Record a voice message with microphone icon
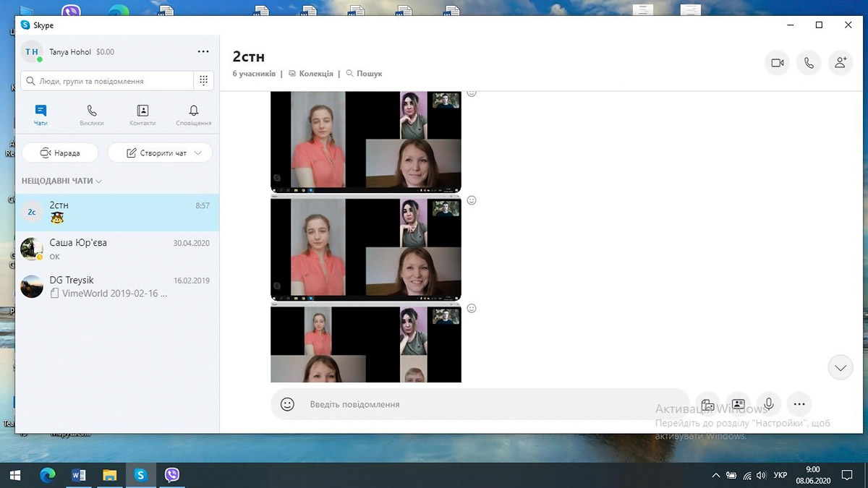This screenshot has width=868, height=488. (768, 404)
